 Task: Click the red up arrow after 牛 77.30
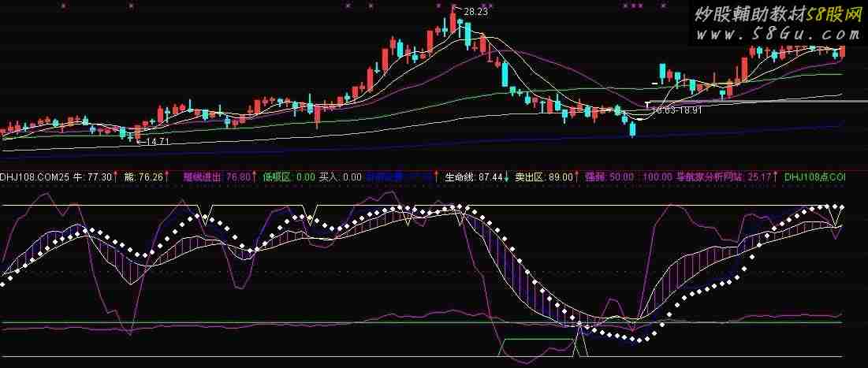pyautogui.click(x=115, y=177)
